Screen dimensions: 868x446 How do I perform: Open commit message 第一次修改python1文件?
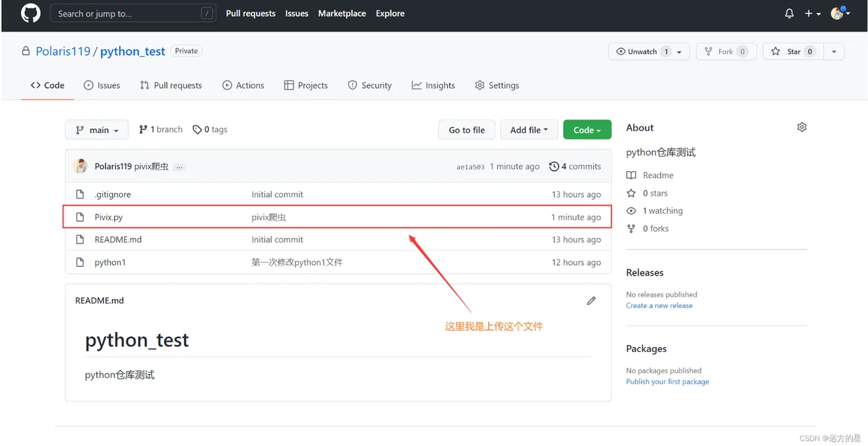(x=297, y=262)
